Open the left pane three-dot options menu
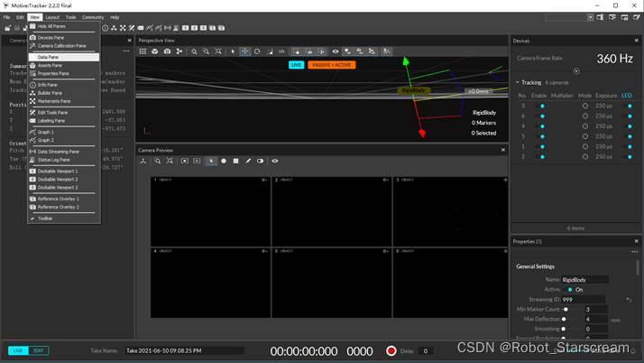 click(126, 51)
